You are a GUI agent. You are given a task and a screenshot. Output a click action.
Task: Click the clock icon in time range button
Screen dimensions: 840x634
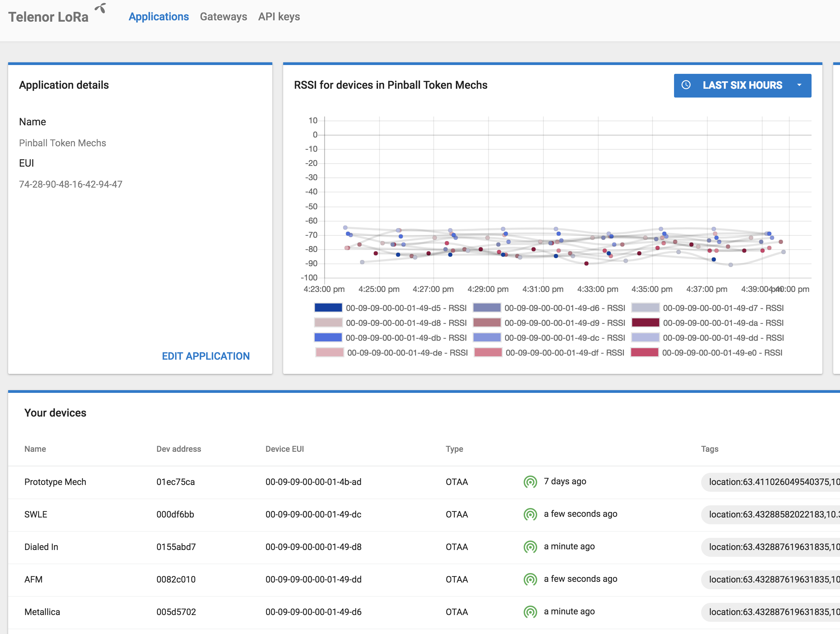(x=686, y=85)
